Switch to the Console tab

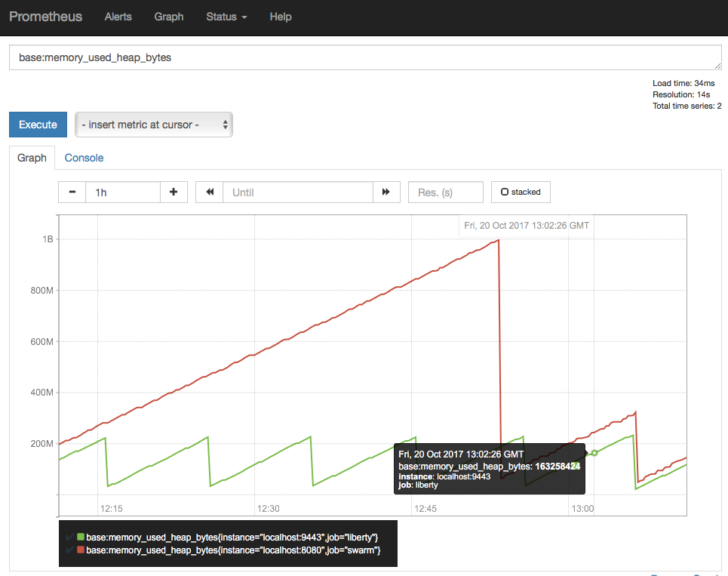coord(84,158)
